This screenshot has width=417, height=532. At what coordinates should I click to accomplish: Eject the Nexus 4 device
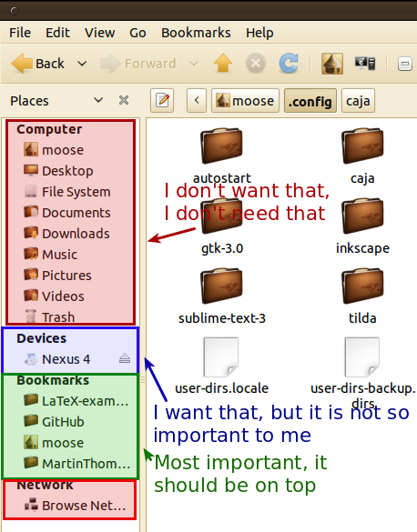(125, 358)
